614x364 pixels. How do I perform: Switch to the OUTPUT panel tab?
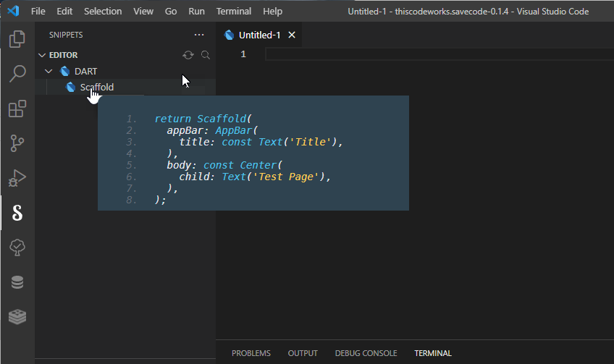tap(303, 353)
